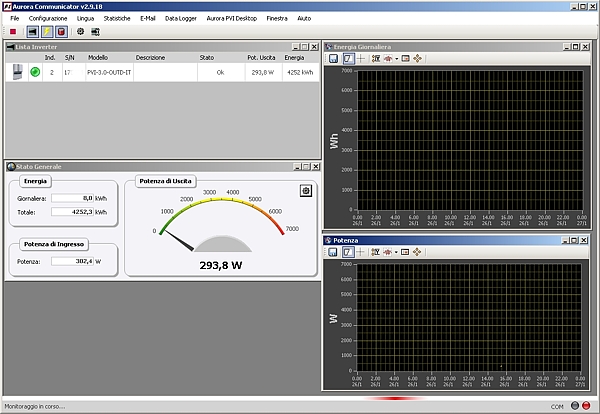The image size is (600, 414).
Task: Select the inverter device image in the list
Action: (17, 72)
